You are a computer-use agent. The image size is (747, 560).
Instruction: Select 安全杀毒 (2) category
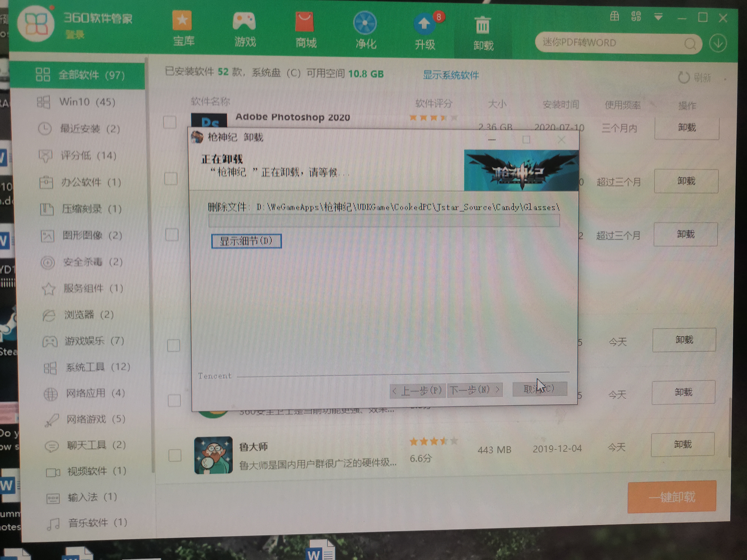tap(82, 262)
